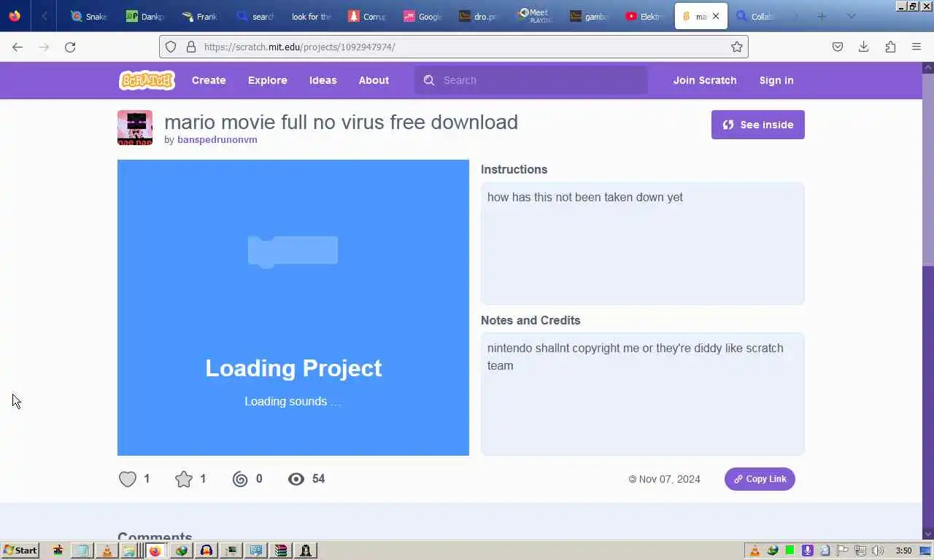Screen dimensions: 934x560
Task: Click the Copy Link button
Action: (760, 479)
